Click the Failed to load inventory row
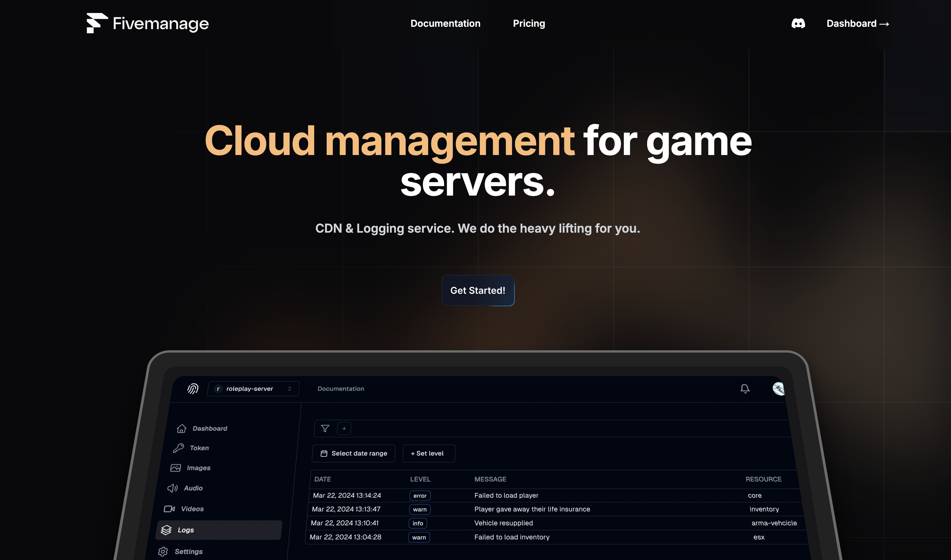The height and width of the screenshot is (560, 951). pos(511,537)
